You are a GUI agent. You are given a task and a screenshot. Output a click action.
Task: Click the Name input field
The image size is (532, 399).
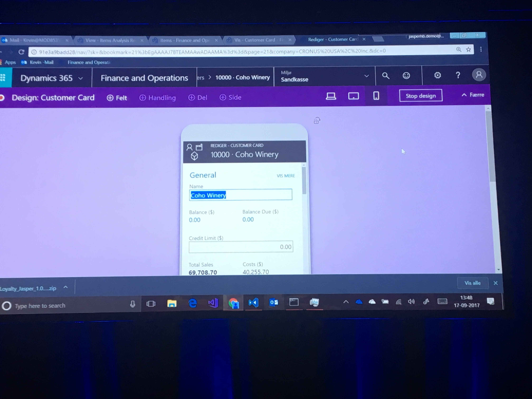pos(241,195)
